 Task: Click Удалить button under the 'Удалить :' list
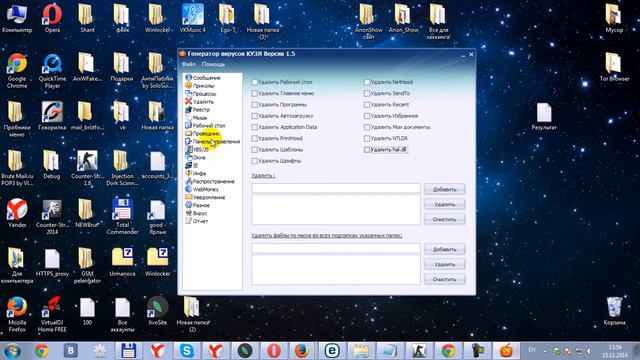[444, 204]
